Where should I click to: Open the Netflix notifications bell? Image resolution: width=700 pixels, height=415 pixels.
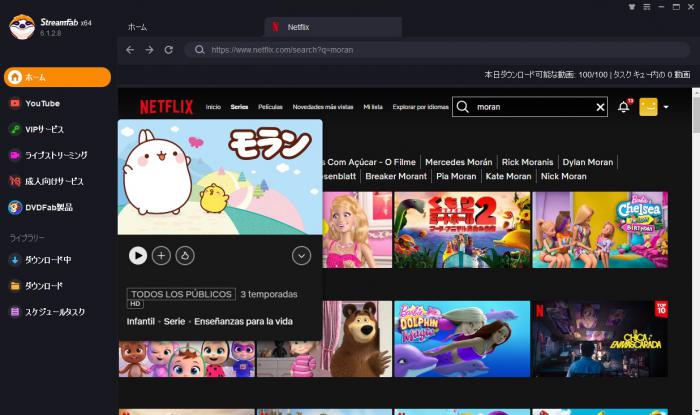624,107
